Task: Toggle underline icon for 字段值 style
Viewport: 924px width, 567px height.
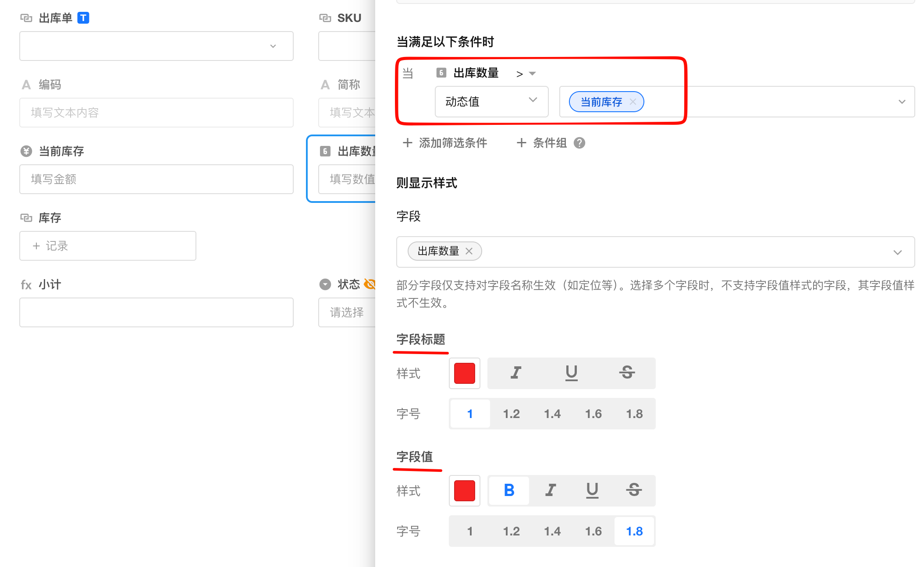Action: [x=592, y=490]
